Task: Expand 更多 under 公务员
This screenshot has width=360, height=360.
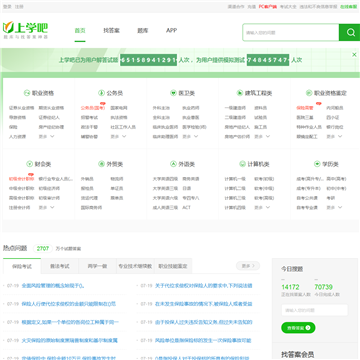Action: click(118, 136)
